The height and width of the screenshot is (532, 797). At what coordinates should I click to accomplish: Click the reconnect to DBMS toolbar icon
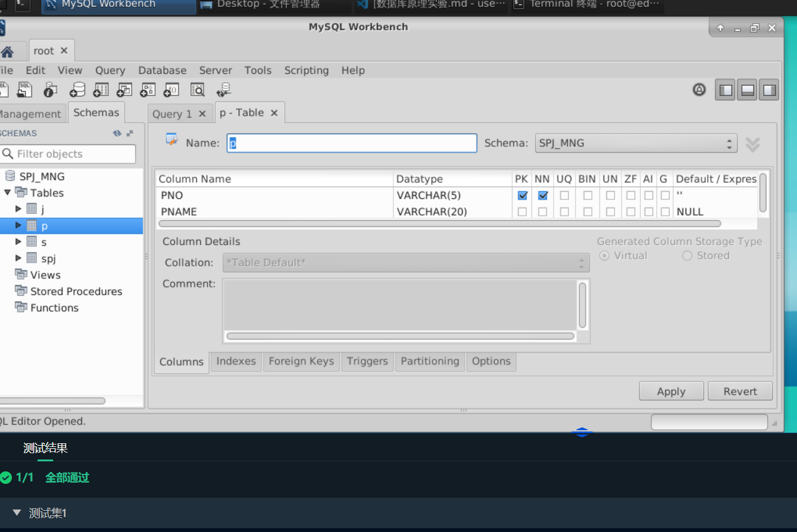(224, 90)
